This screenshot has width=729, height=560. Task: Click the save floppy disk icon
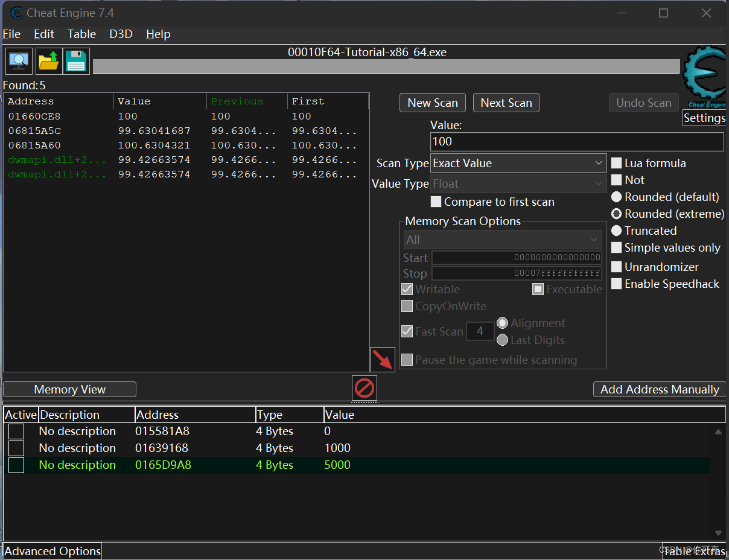pos(77,61)
